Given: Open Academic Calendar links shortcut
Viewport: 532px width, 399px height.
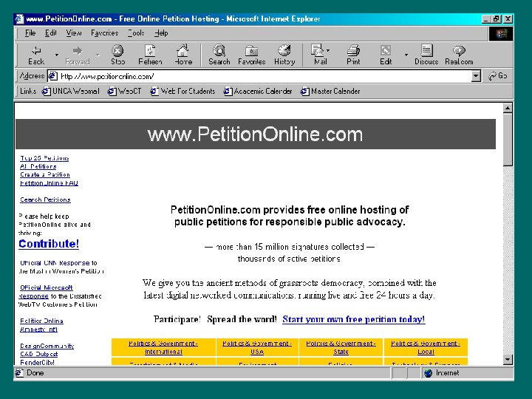Looking at the screenshot, I should point(258,92).
